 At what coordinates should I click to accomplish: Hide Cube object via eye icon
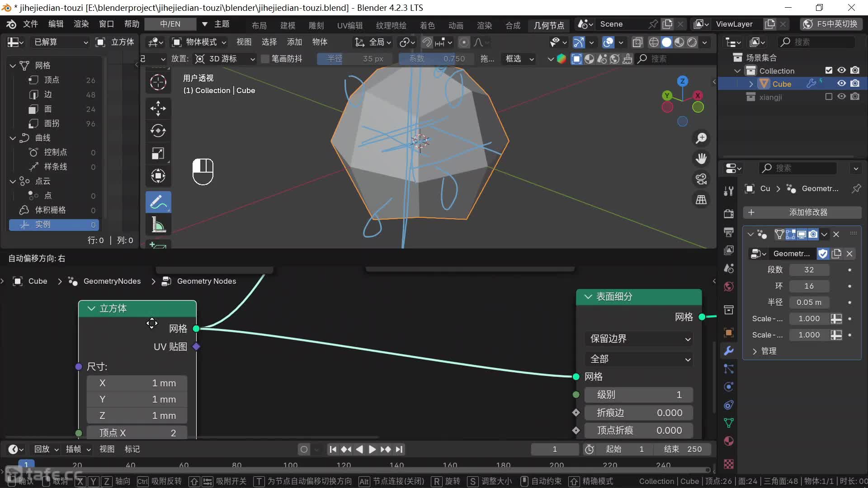point(841,84)
